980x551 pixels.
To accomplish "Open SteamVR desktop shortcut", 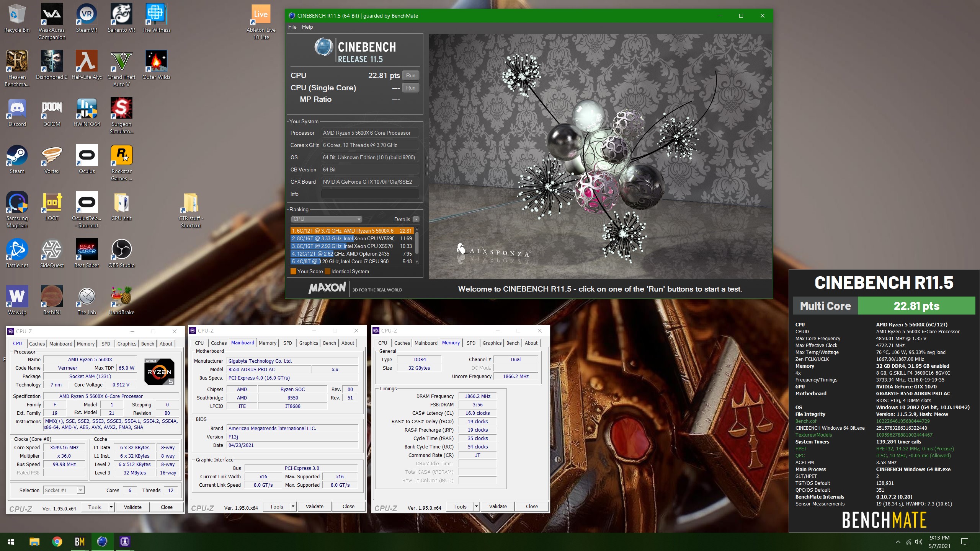I will [87, 18].
